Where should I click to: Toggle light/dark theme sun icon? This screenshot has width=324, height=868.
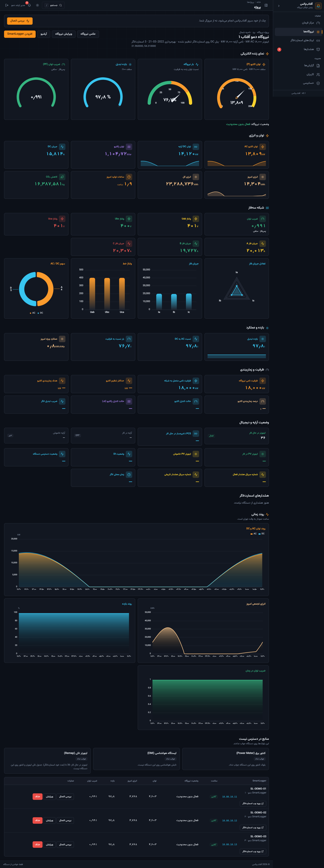(38, 5)
